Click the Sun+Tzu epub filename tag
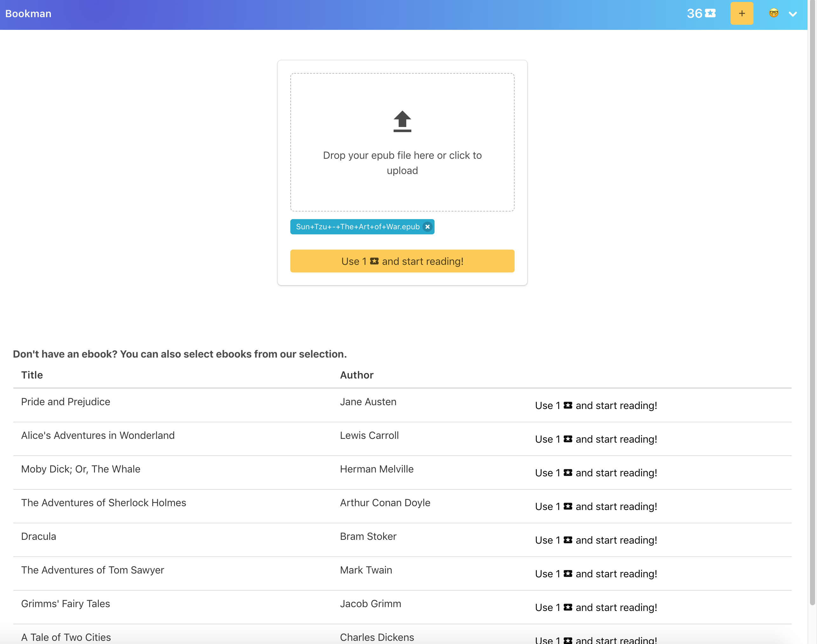 357,227
